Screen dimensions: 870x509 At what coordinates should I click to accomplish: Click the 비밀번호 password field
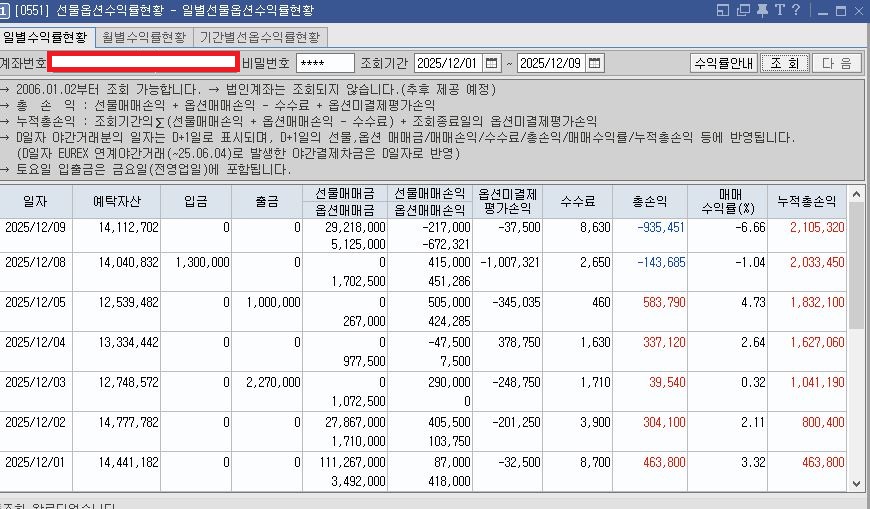pyautogui.click(x=325, y=63)
